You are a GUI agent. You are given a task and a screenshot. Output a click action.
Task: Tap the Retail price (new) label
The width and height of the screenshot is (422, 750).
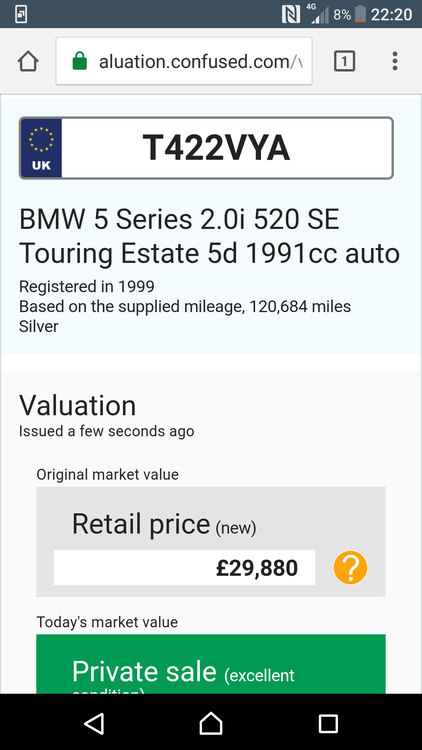164,524
